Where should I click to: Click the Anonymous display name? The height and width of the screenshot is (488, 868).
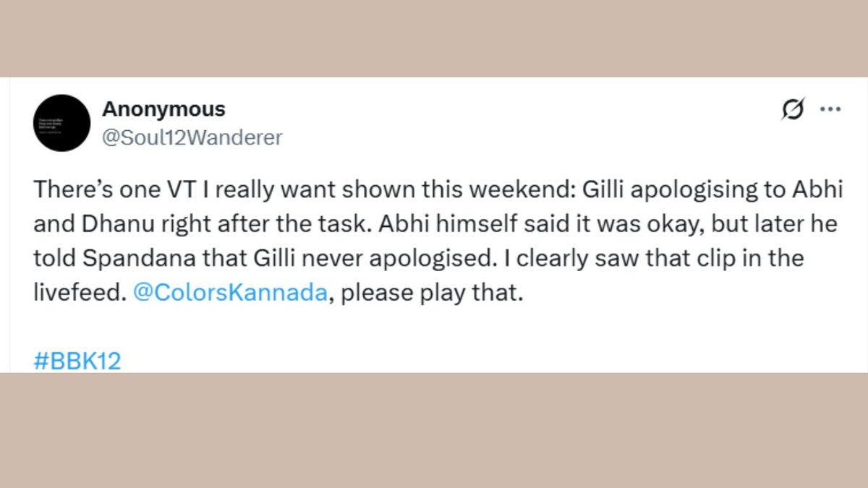(164, 109)
